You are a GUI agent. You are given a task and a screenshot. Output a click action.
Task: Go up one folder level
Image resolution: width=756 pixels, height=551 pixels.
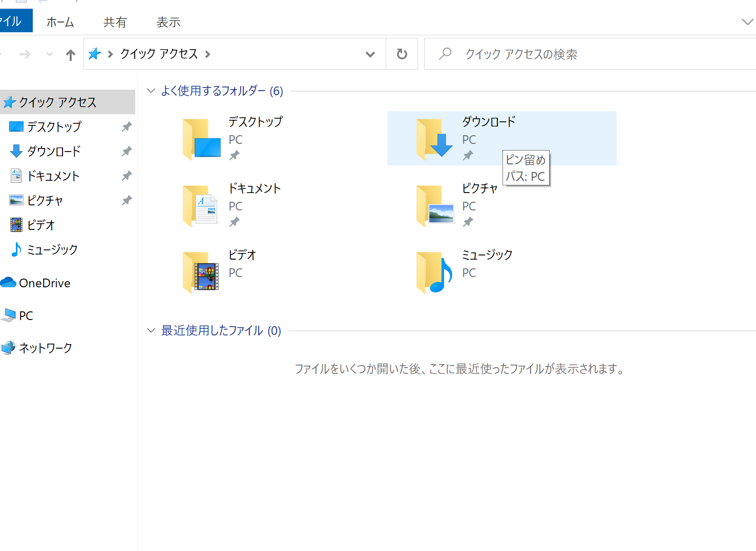pos(71,54)
